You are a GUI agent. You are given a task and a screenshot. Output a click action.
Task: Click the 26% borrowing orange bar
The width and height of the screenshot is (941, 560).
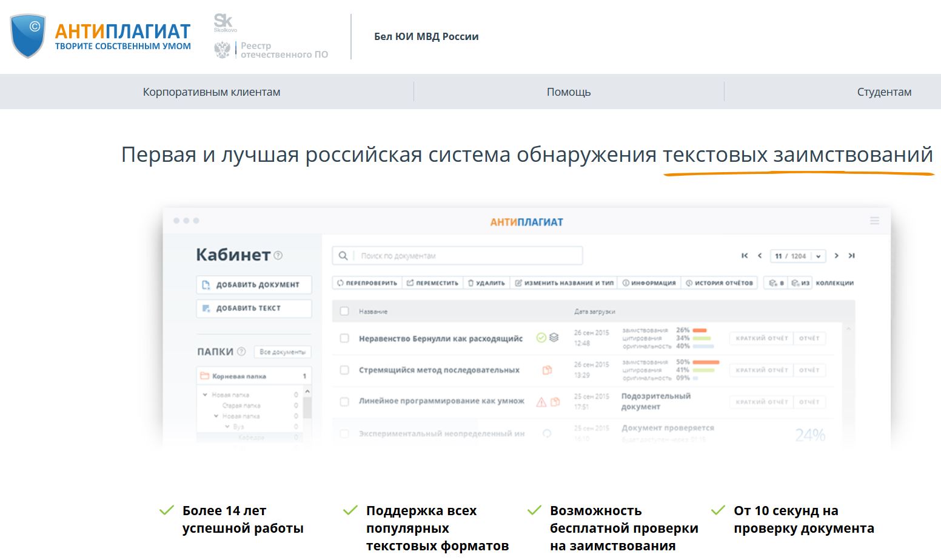(700, 330)
